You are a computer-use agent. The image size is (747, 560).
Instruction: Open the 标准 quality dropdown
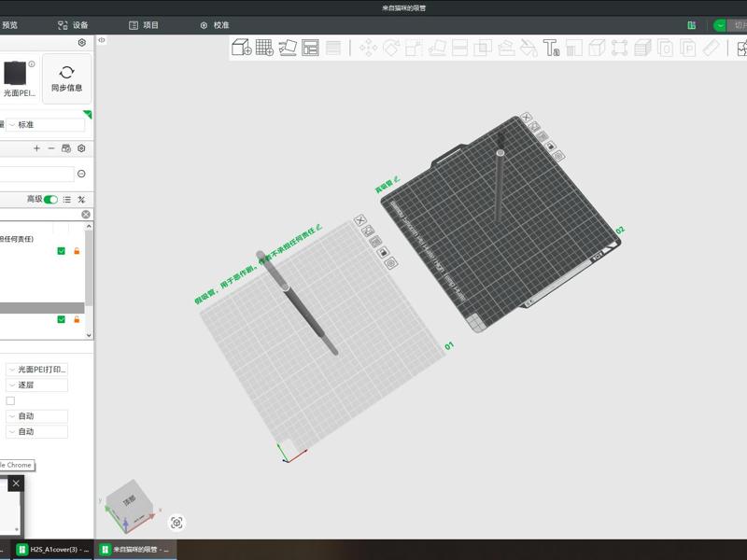pos(46,125)
